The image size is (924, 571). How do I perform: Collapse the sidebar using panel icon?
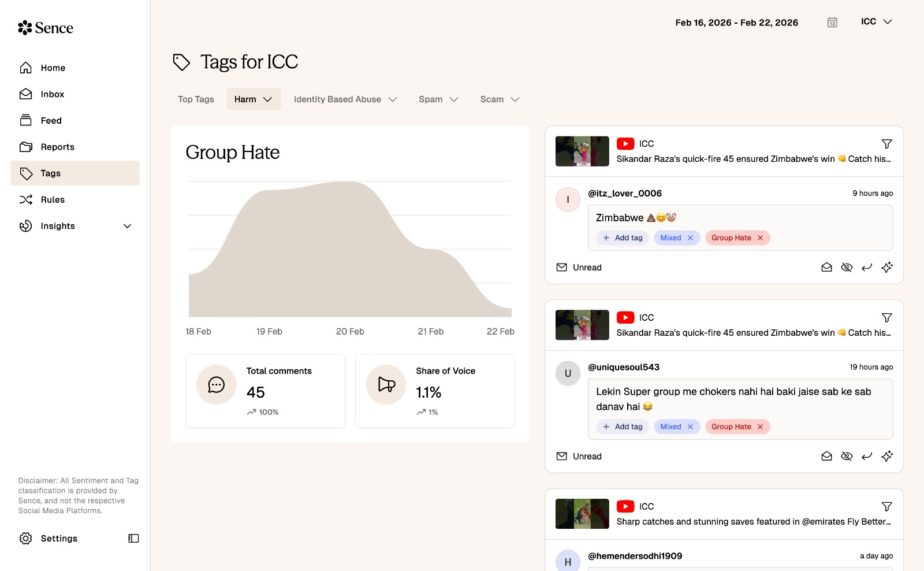[x=133, y=539]
